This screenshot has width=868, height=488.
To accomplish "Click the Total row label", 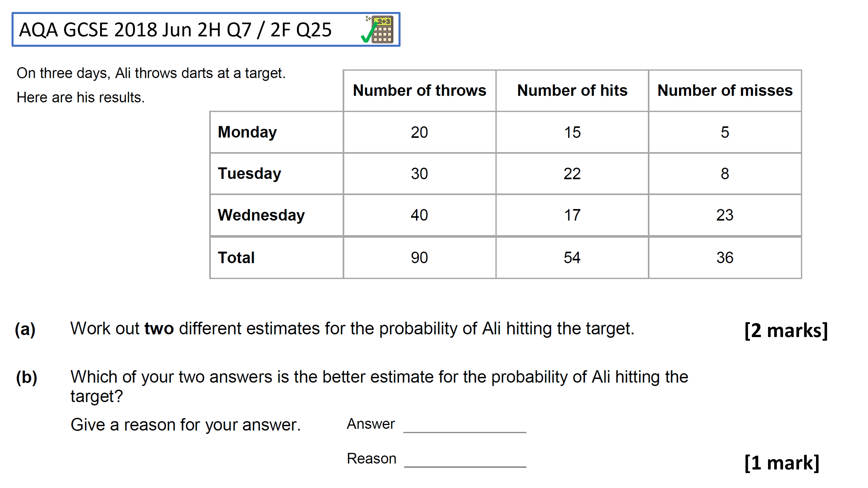I will pos(236,258).
